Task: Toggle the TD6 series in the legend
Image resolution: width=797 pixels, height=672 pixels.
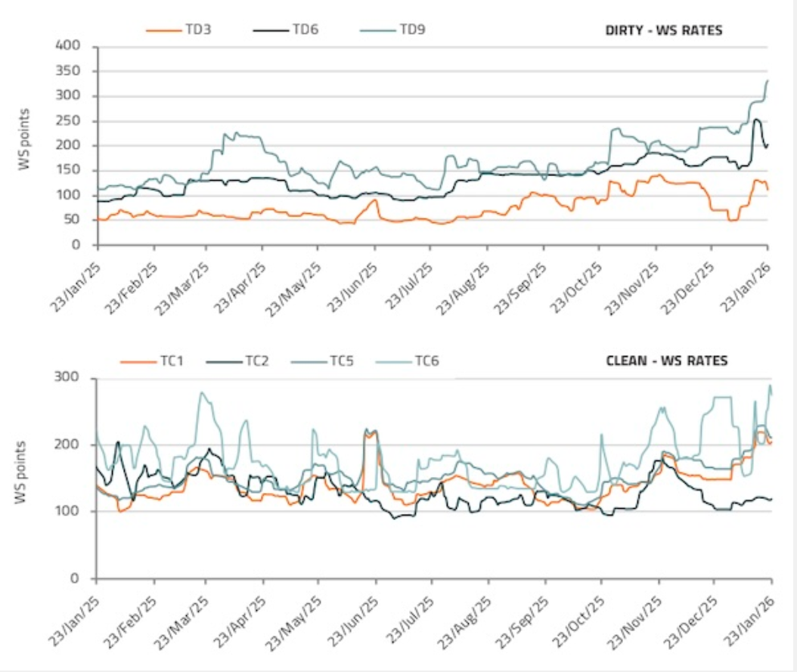Action: pyautogui.click(x=305, y=30)
